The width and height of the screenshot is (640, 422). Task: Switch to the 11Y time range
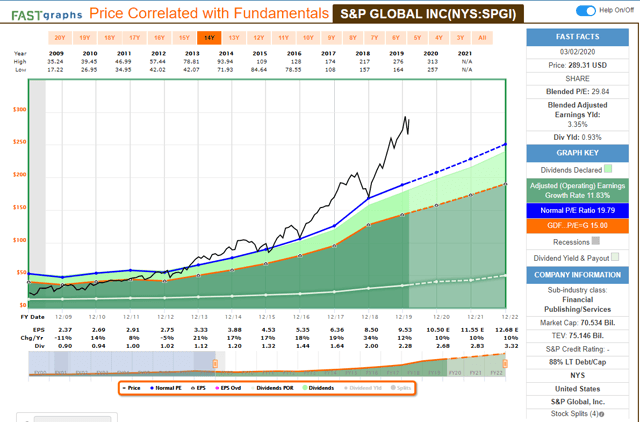284,38
